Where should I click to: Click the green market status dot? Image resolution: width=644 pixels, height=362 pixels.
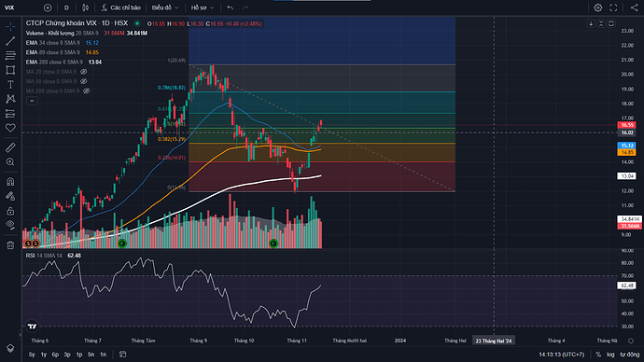(x=137, y=24)
